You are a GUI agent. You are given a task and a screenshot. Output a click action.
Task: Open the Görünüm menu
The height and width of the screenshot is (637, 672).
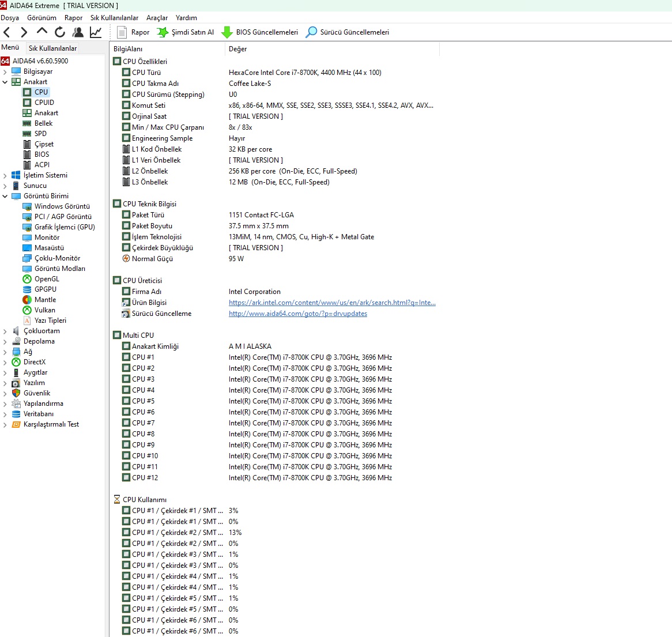pyautogui.click(x=41, y=17)
